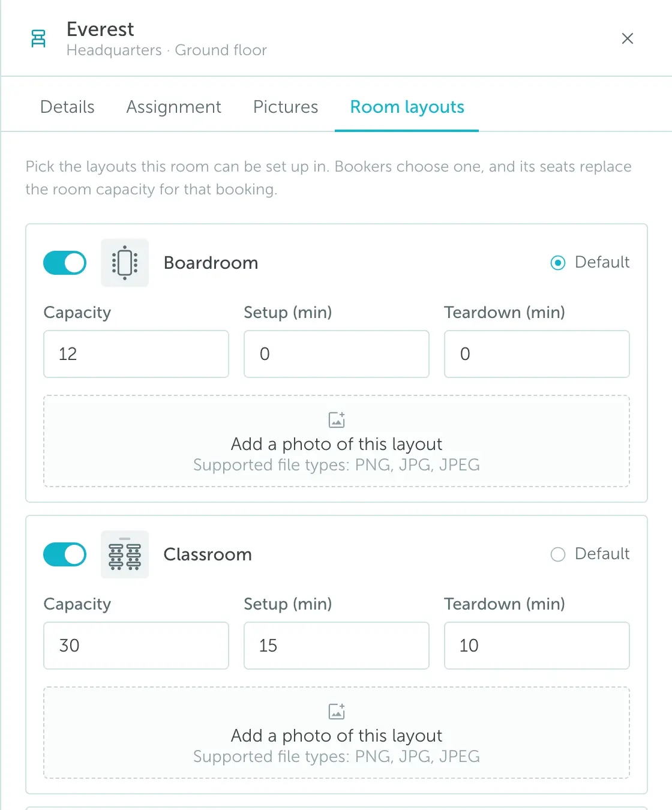Click the add-photo icon in the Boardroom card

pos(337,419)
